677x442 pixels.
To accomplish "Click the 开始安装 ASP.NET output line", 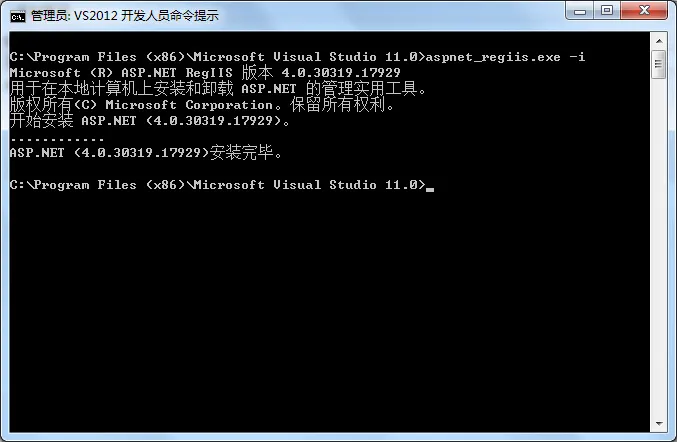I will [x=150, y=120].
